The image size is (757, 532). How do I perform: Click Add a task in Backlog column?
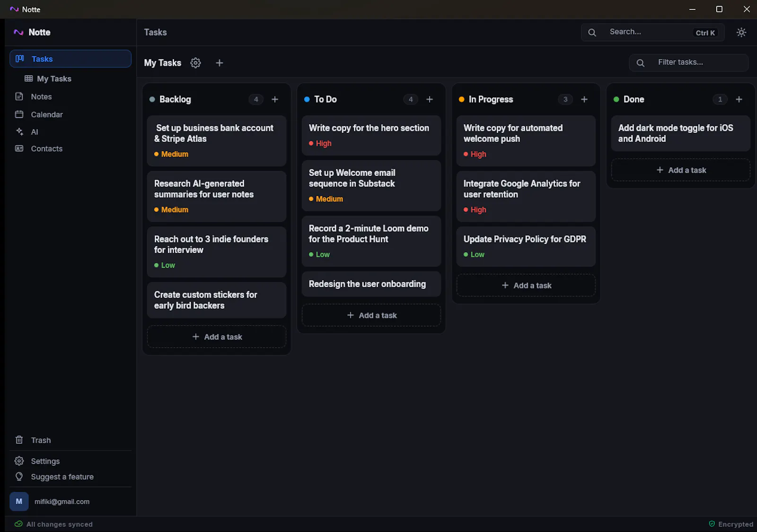(217, 337)
